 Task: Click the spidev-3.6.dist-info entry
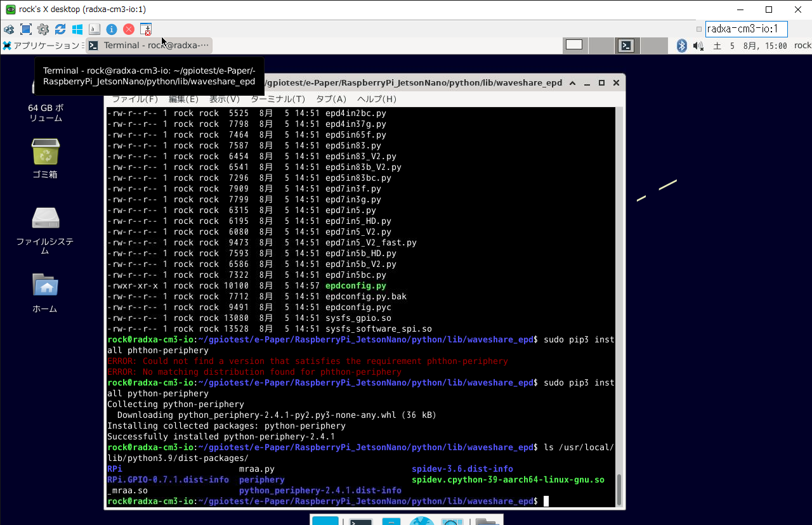coord(462,469)
